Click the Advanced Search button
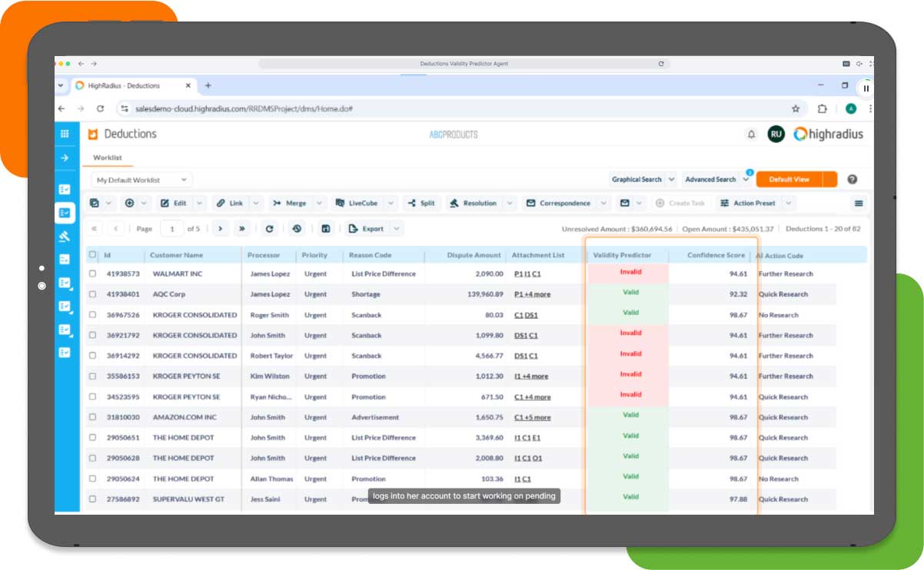924x570 pixels. [x=710, y=180]
